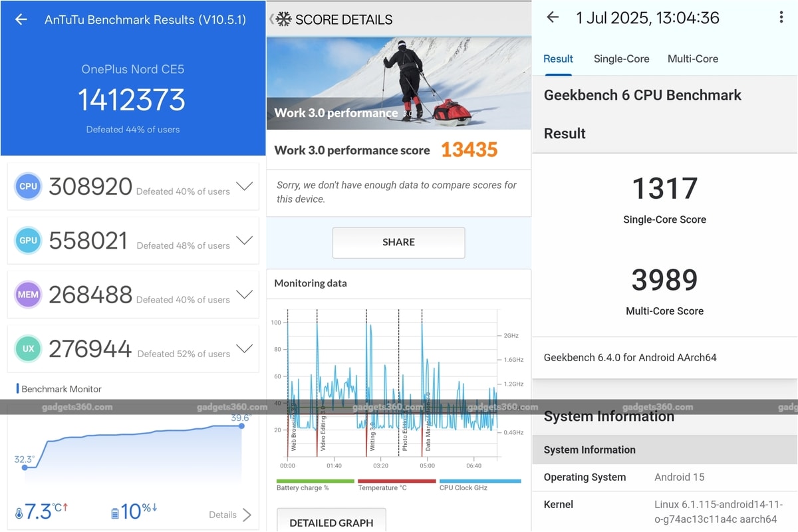The height and width of the screenshot is (532, 798).
Task: Click the 1 Jul 2025, 13:04:36 title
Action: coord(648,18)
